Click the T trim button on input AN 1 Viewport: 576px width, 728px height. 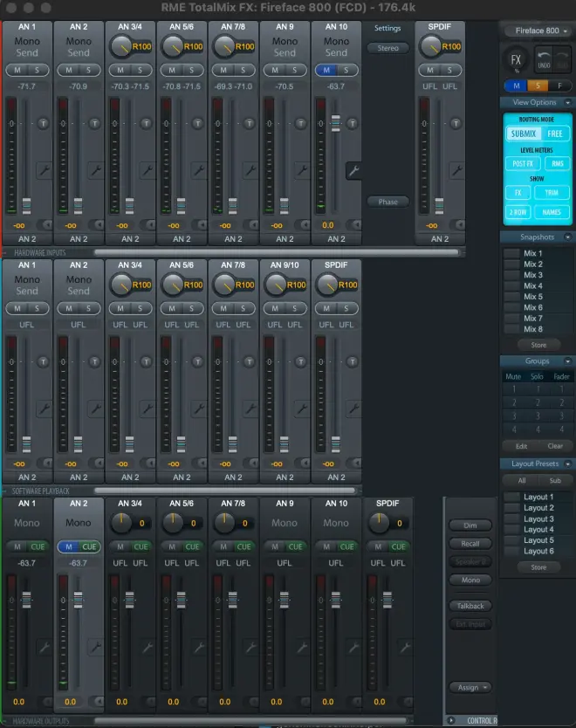tap(43, 123)
